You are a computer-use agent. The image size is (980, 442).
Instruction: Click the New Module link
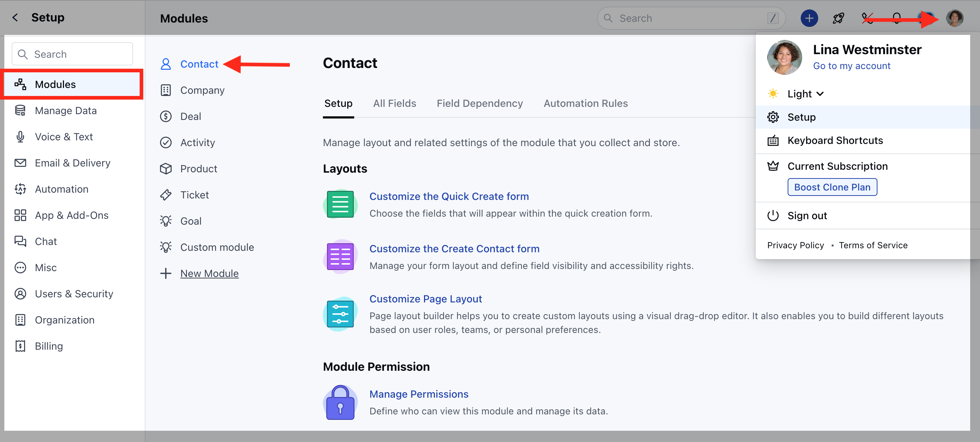[209, 273]
